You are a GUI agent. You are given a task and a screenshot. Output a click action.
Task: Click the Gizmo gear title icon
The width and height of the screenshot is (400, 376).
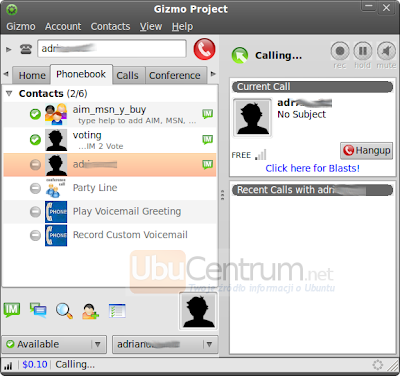tap(12, 9)
